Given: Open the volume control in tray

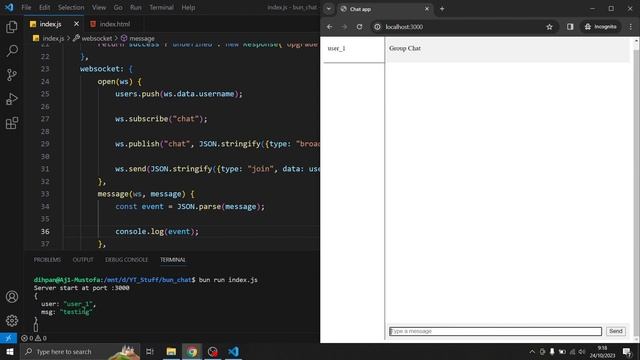Looking at the screenshot, I should [582, 351].
